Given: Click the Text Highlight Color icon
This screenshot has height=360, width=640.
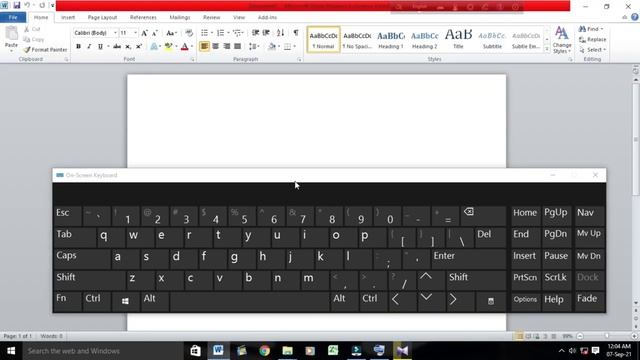Looking at the screenshot, I should click(168, 47).
